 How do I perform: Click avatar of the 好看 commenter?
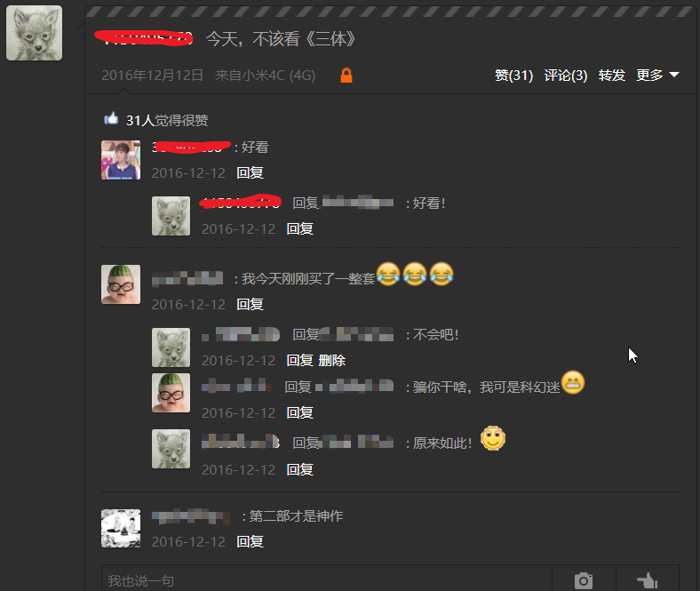coord(121,160)
